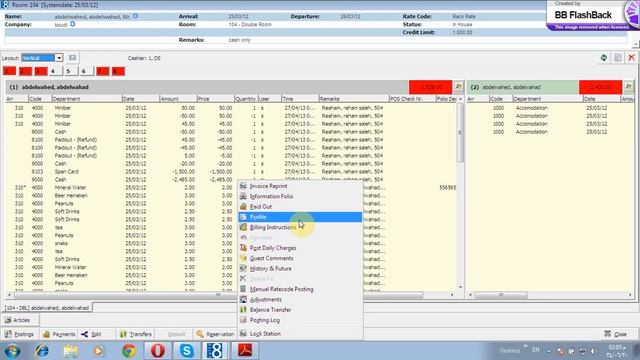640x360 pixels.
Task: Choose Information Folio from the context menu
Action: pos(271,196)
